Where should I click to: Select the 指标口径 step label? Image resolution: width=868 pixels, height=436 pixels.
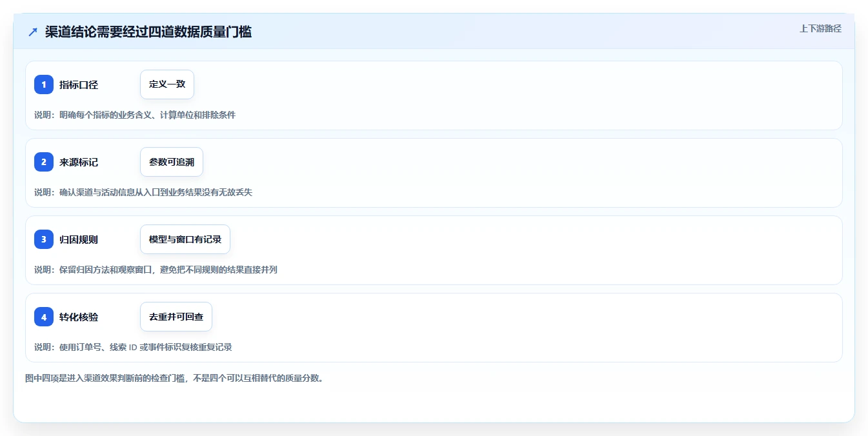point(79,84)
